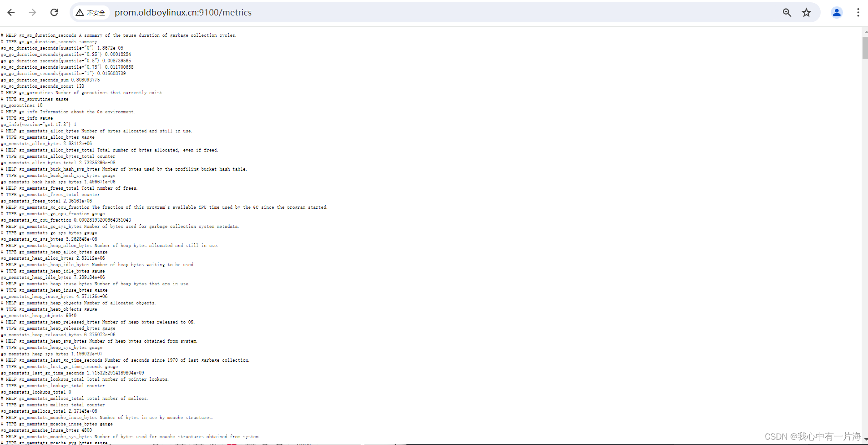Click HELP line for go_gc_duration_seconds

pyautogui.click(x=119, y=35)
